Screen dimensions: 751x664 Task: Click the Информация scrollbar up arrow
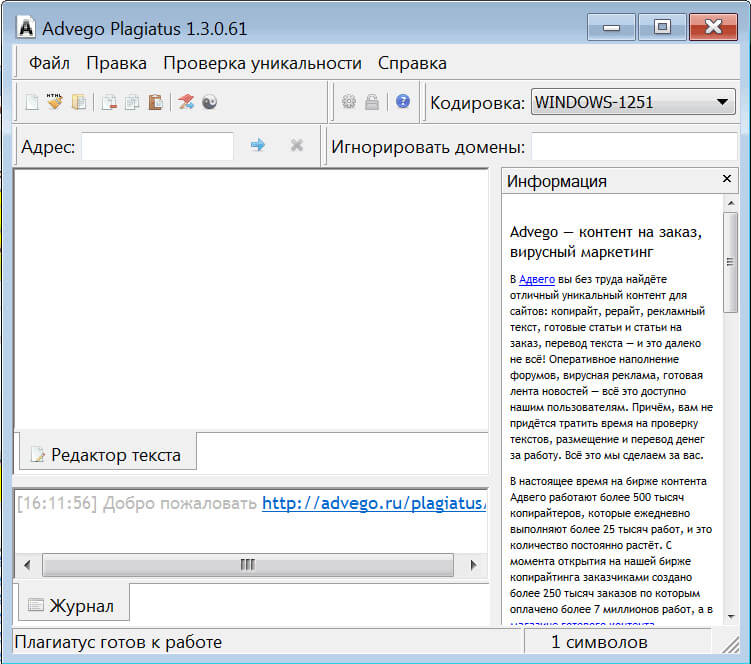[731, 203]
